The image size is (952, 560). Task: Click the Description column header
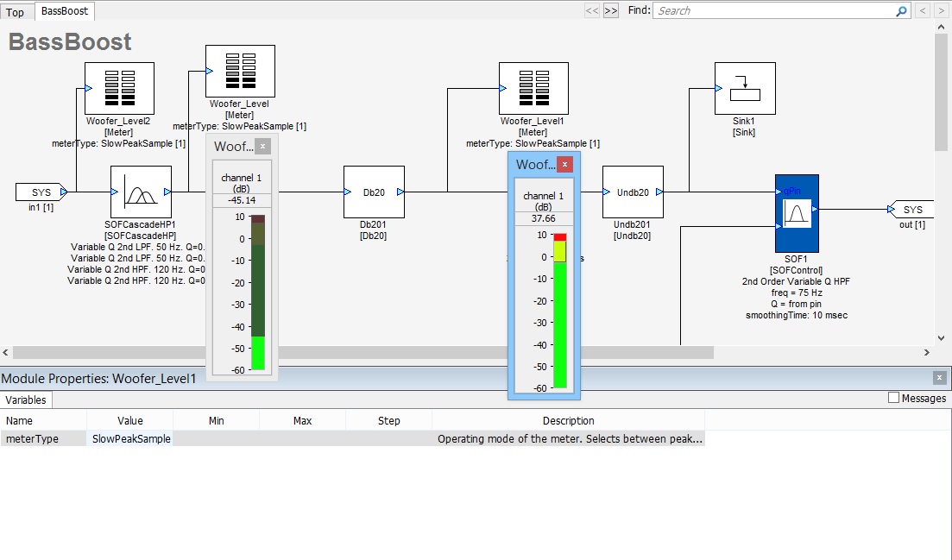[x=568, y=420]
